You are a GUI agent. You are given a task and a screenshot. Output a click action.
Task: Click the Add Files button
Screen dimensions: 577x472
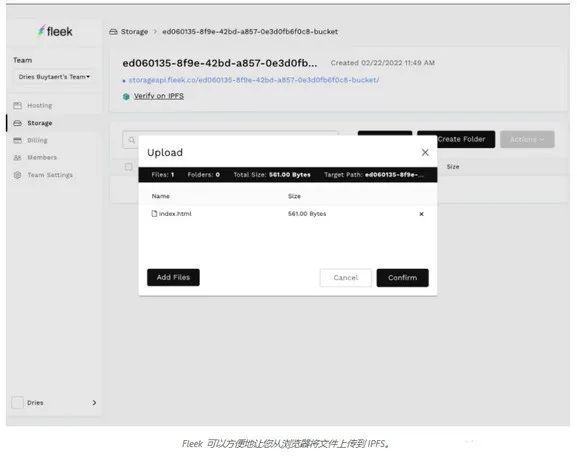coord(173,277)
